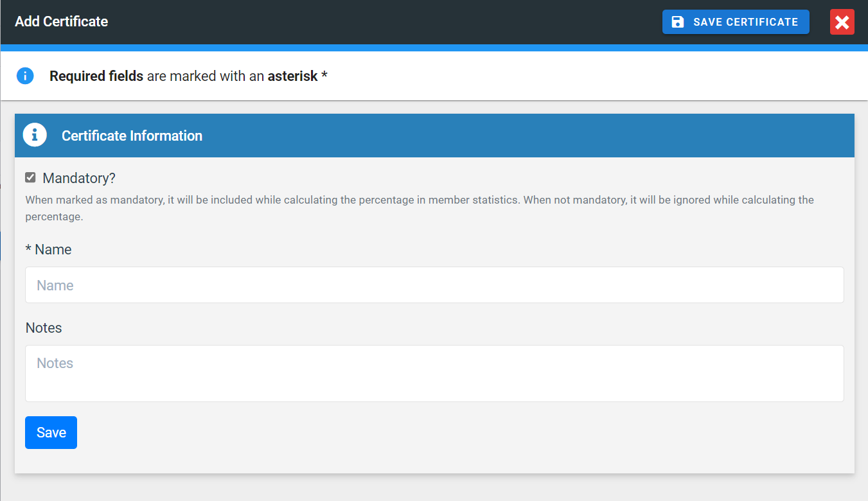Uncheck the Mandatory checkbox

tap(30, 177)
